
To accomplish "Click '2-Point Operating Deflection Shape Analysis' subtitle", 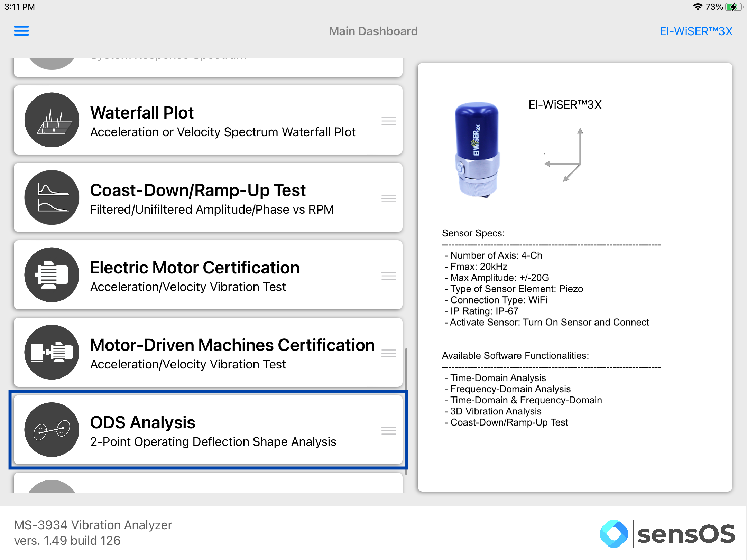I will tap(213, 442).
